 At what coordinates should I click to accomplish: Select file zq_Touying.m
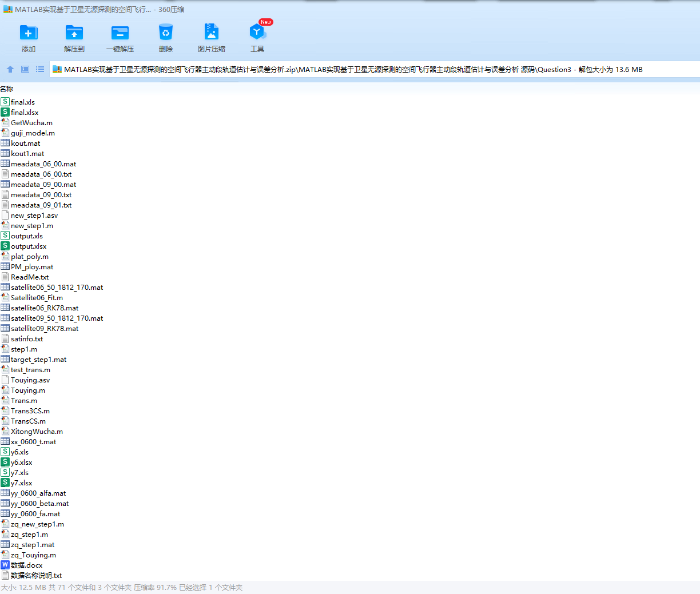pos(33,555)
